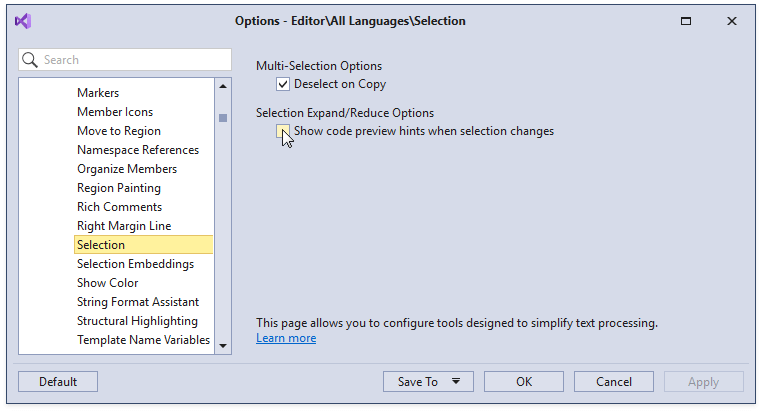Enable Show code preview hints checkbox
The height and width of the screenshot is (412, 762).
coord(283,131)
